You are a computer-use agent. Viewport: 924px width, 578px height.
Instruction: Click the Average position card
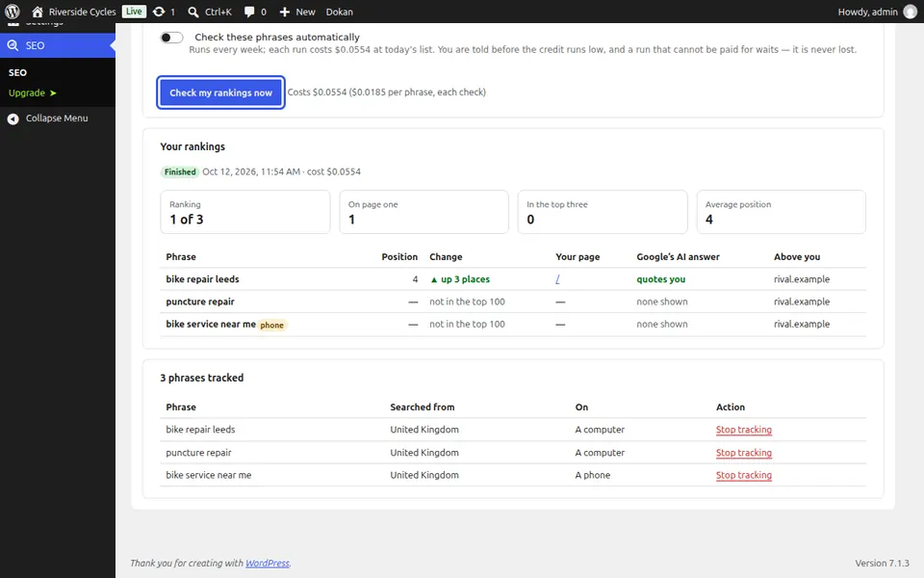click(x=782, y=212)
